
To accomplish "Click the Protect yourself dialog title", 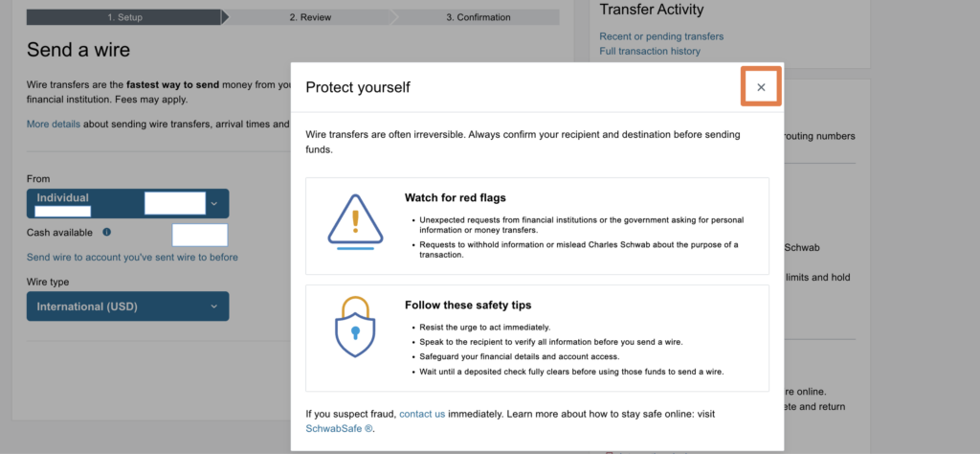I will point(357,87).
